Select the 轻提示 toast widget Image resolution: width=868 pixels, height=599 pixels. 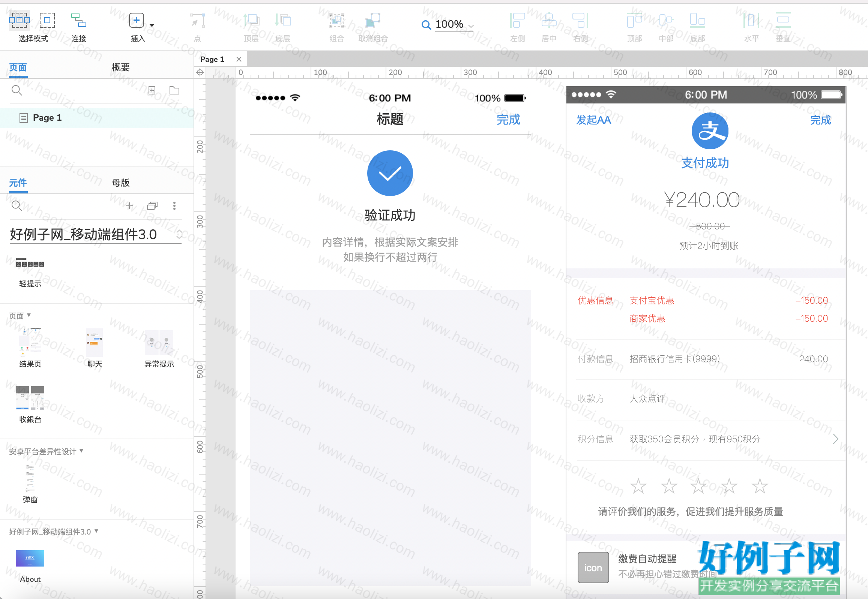[30, 273]
